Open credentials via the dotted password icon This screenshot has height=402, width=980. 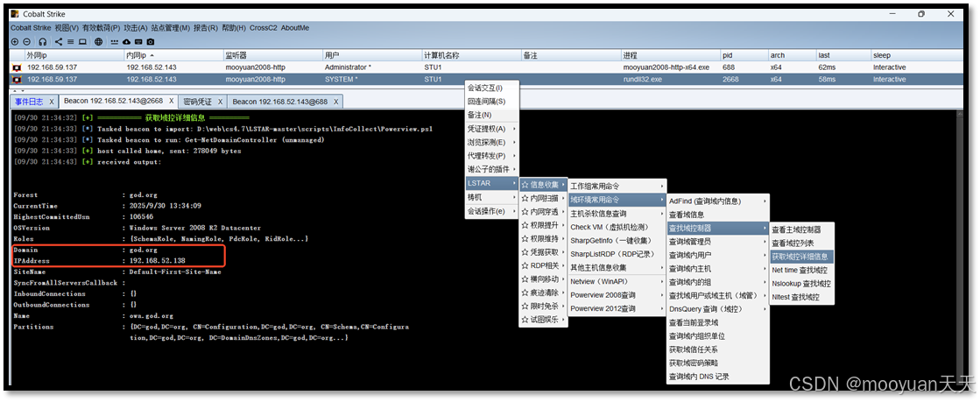(115, 42)
